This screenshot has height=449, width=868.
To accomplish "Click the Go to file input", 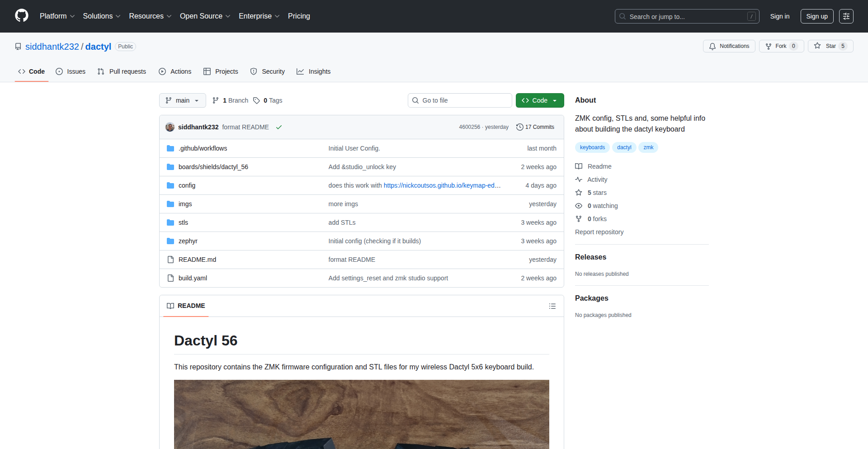I will [x=460, y=100].
